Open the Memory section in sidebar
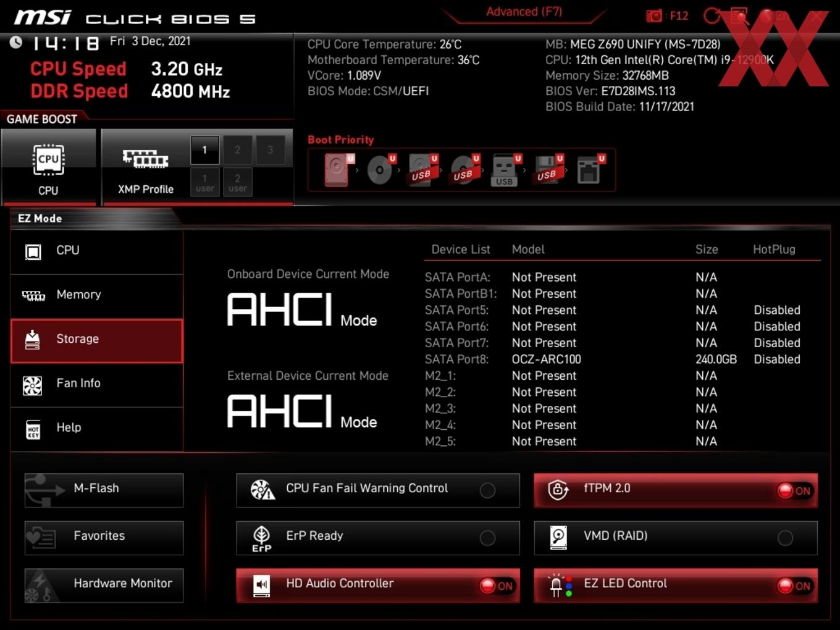840x630 pixels. 96,295
